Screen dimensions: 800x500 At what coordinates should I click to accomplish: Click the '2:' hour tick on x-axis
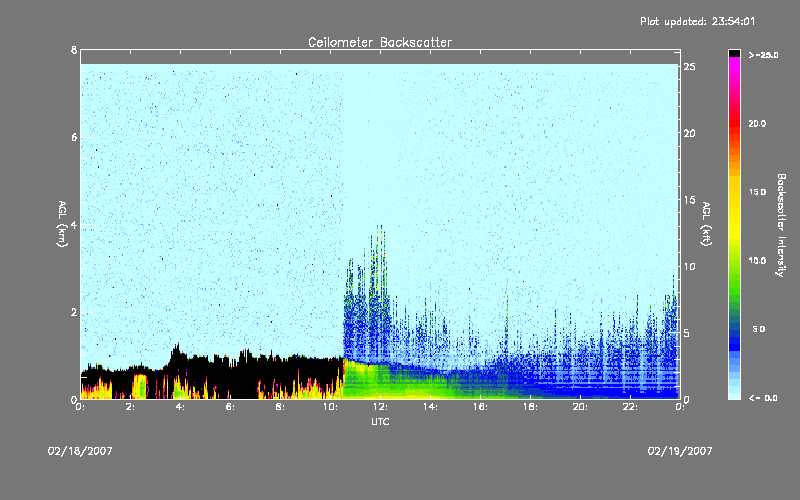point(130,407)
